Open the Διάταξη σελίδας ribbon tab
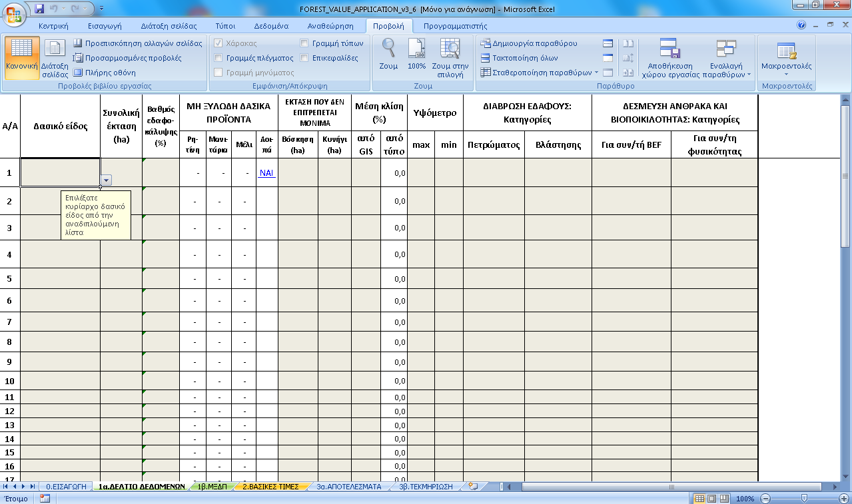852x504 pixels. [169, 26]
